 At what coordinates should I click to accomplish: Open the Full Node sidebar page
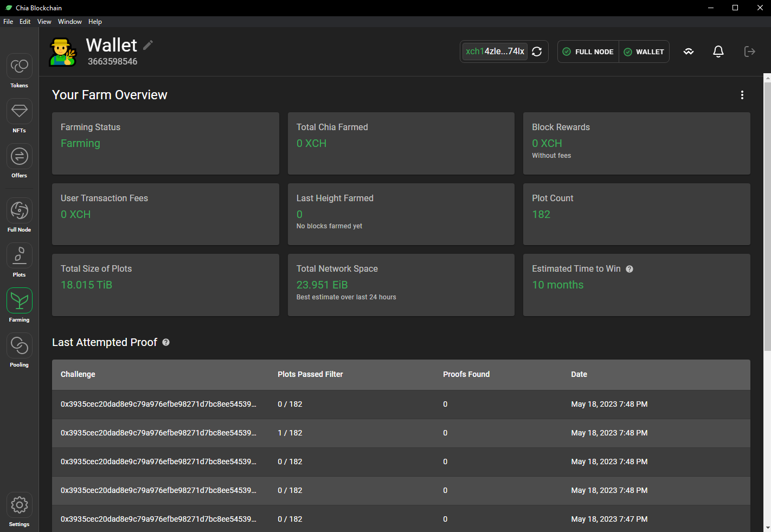click(x=20, y=211)
